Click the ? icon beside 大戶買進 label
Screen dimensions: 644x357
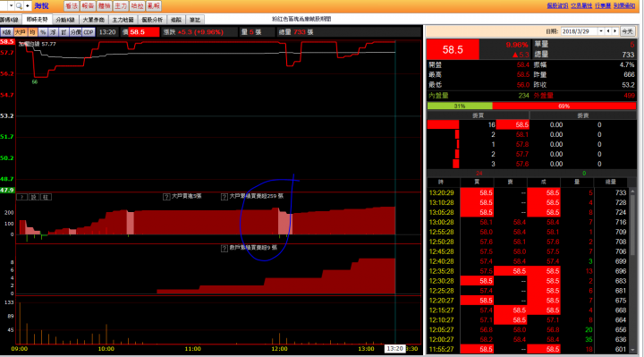coord(166,197)
